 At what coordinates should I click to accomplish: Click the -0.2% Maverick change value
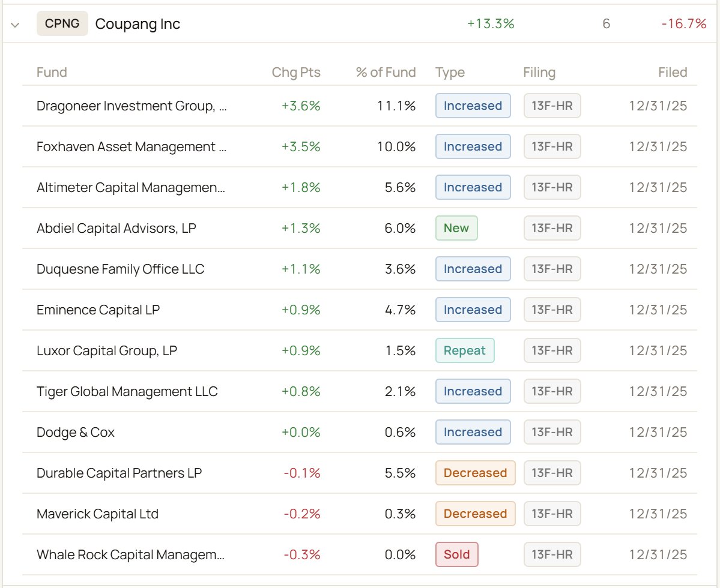(301, 514)
